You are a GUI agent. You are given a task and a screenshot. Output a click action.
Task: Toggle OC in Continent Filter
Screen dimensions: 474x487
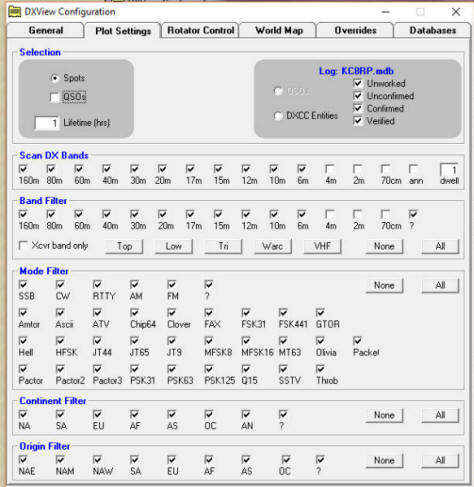click(x=209, y=414)
